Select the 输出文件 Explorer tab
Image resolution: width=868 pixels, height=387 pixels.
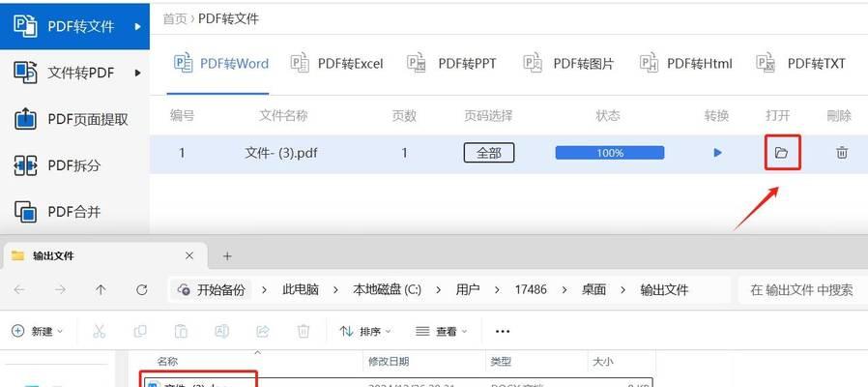tap(105, 256)
